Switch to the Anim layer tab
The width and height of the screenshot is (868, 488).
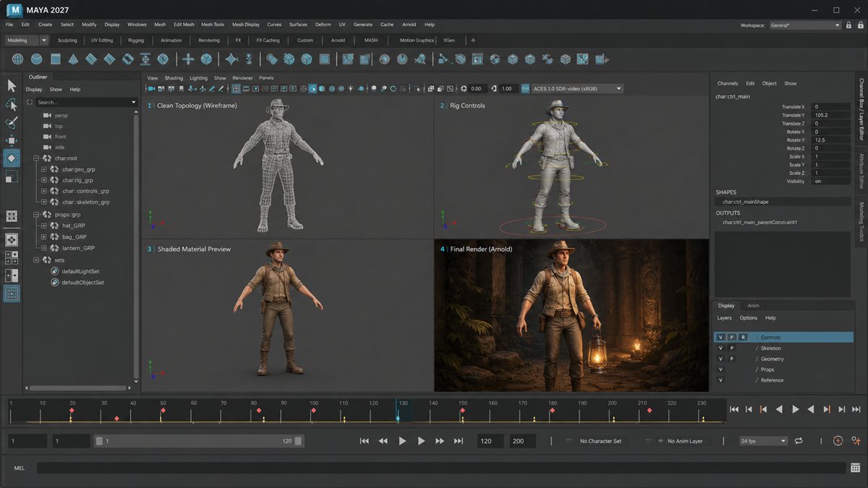tap(753, 306)
